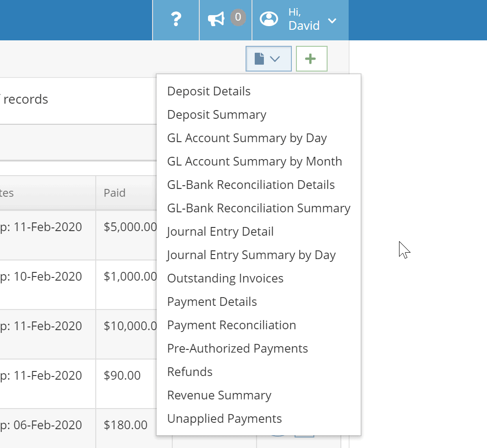
Task: Open the reports document dropdown button
Action: click(268, 59)
